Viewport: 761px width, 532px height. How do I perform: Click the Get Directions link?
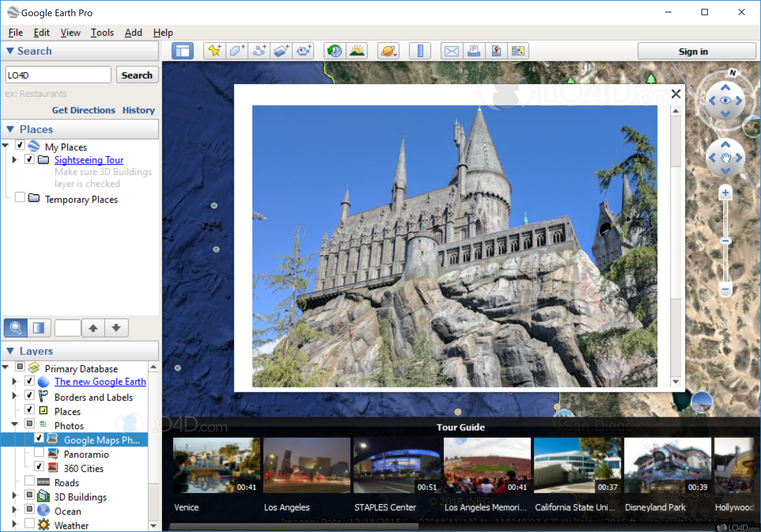pos(84,110)
